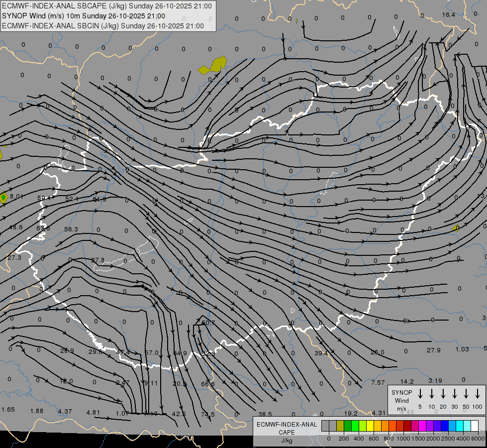
Task: Click the 4.81 value on the map
Action: click(93, 413)
